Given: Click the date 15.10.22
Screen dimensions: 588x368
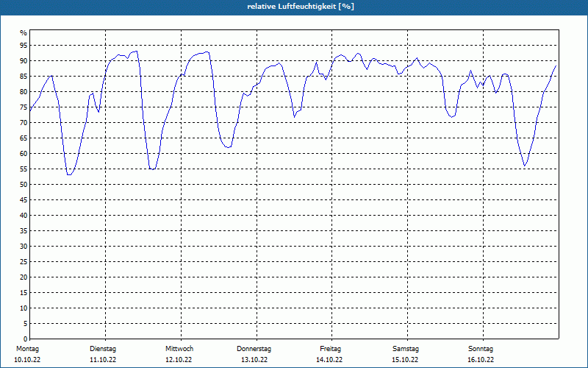Looking at the screenshot, I should click(405, 360).
